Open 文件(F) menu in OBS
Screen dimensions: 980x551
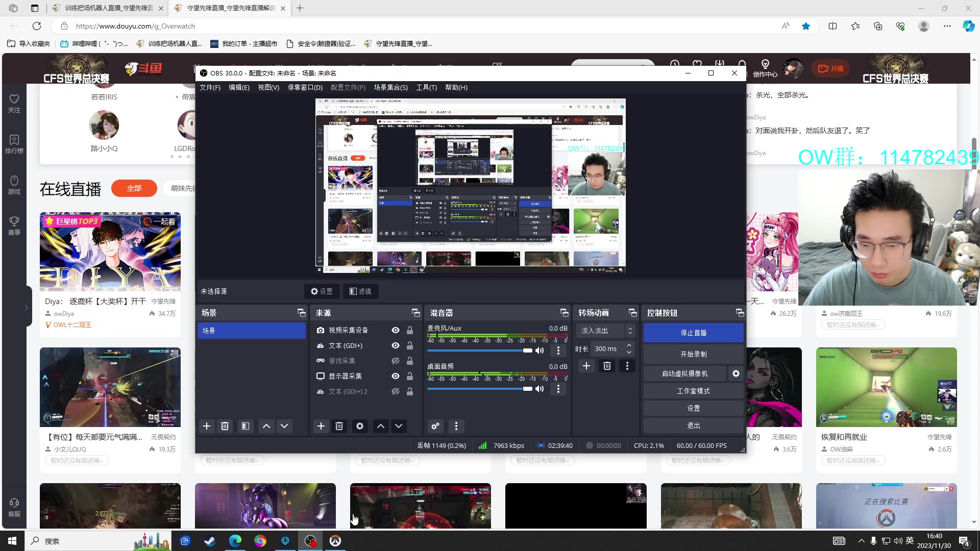[210, 87]
